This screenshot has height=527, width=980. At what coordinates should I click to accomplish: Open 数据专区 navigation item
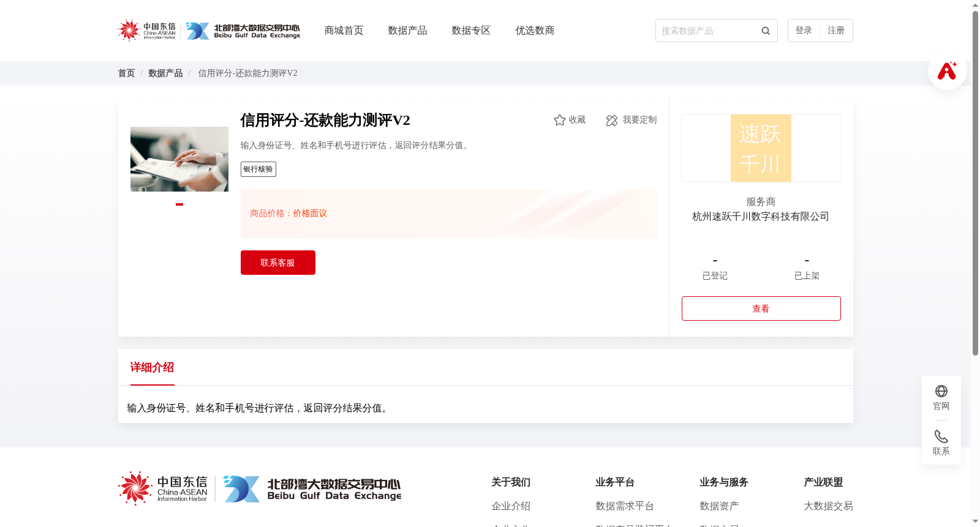pos(471,31)
